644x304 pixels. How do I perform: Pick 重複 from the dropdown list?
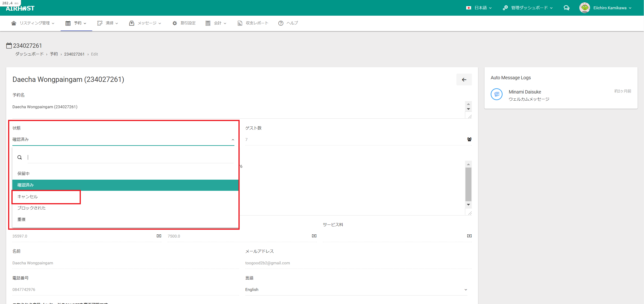click(21, 219)
